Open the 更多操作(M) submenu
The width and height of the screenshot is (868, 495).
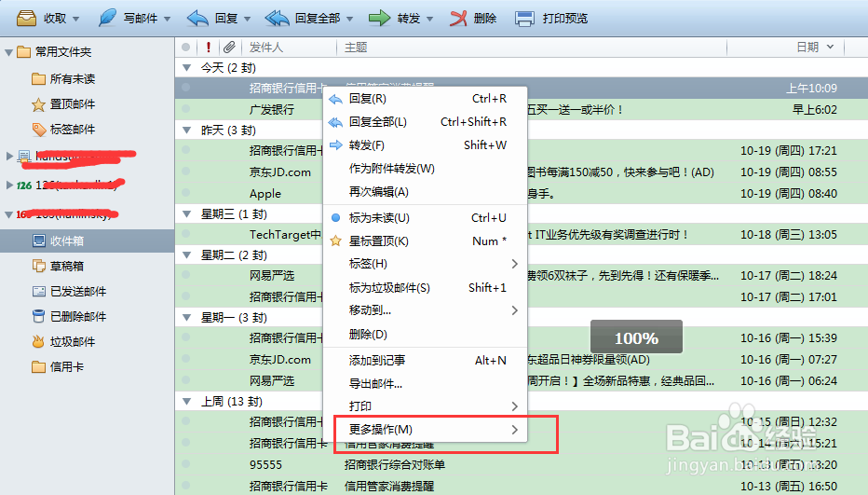[425, 430]
